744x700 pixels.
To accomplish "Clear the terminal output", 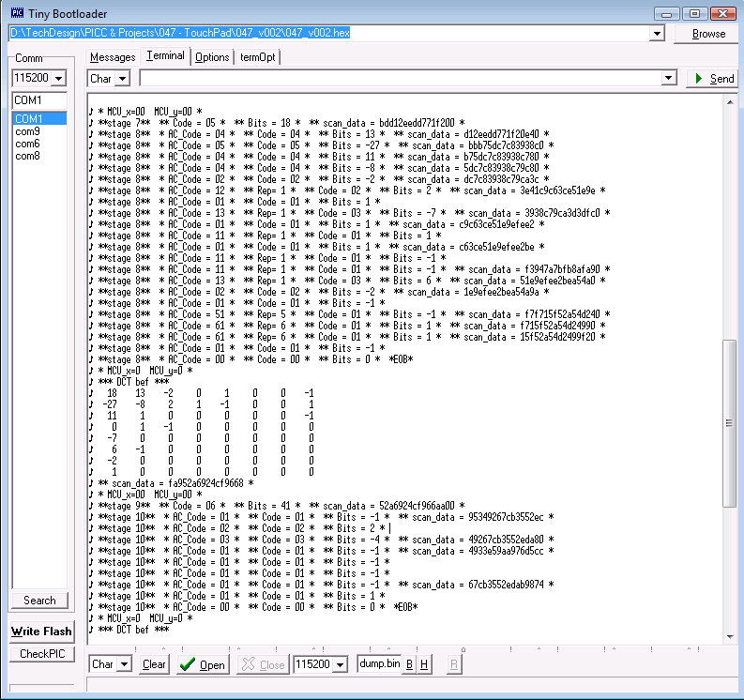I will 154,664.
